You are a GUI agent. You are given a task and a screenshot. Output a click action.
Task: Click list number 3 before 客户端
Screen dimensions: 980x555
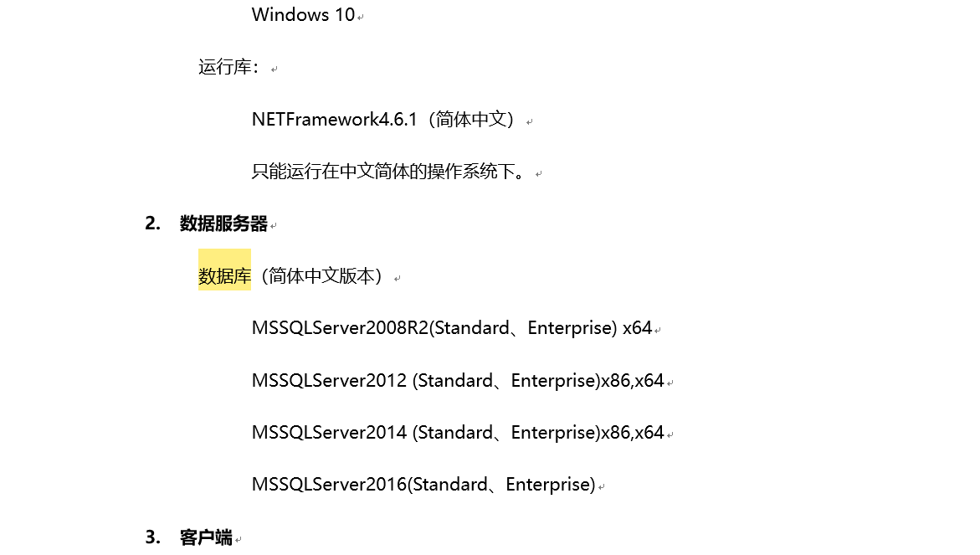coord(152,537)
